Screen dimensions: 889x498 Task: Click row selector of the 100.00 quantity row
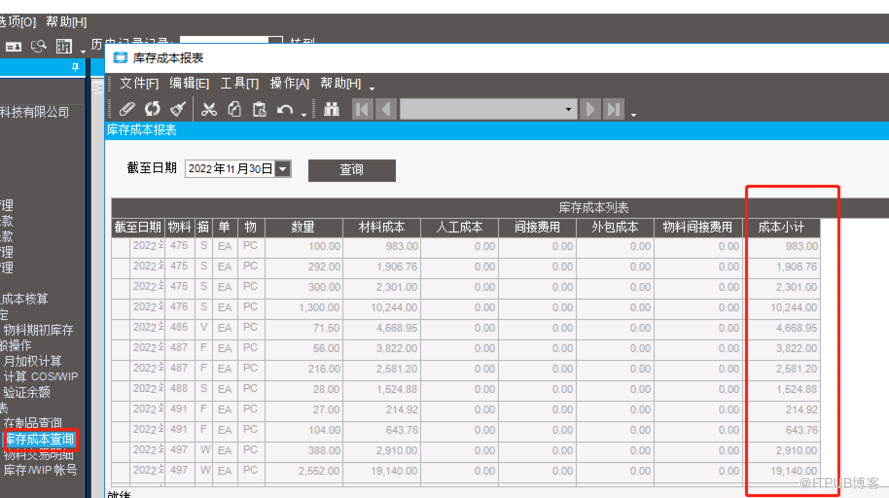click(x=120, y=247)
